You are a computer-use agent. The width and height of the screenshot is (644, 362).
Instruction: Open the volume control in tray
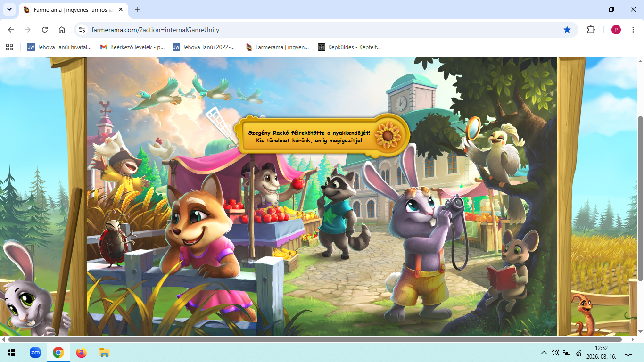click(x=555, y=353)
